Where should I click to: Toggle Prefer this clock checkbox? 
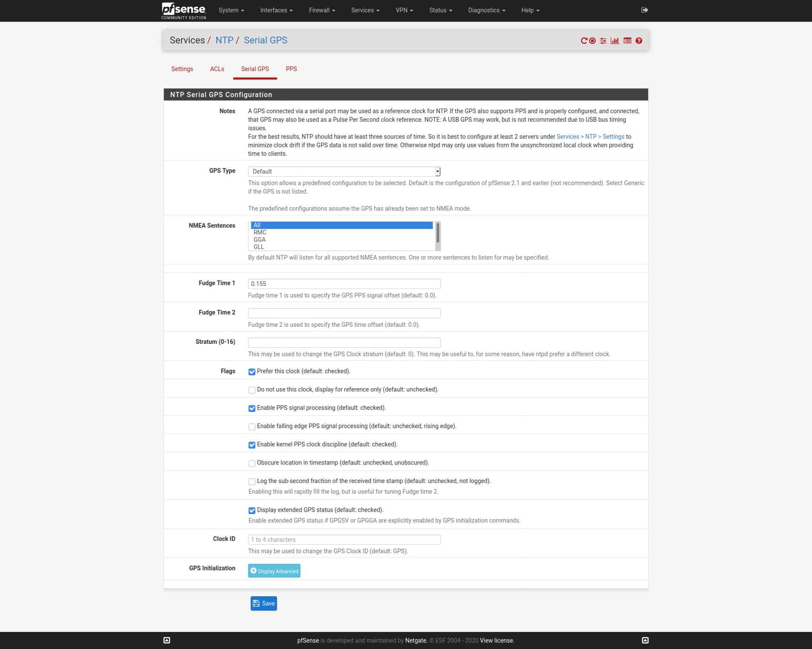click(x=252, y=372)
